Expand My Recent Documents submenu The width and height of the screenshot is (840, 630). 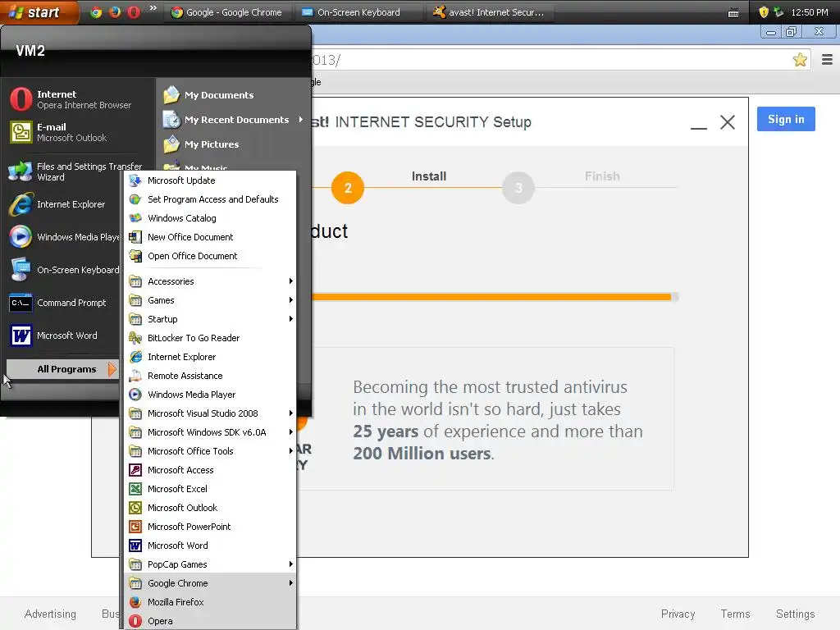(x=234, y=120)
